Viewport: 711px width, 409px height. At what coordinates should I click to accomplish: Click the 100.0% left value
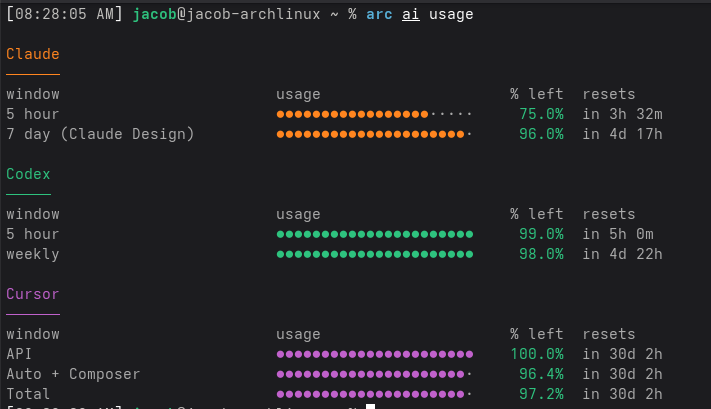(x=537, y=354)
